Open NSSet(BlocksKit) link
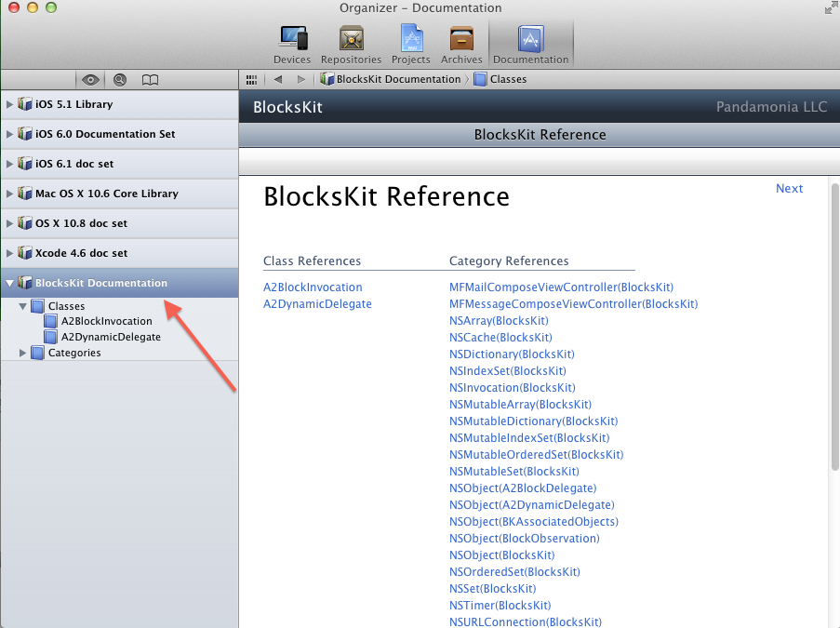 pyautogui.click(x=492, y=588)
